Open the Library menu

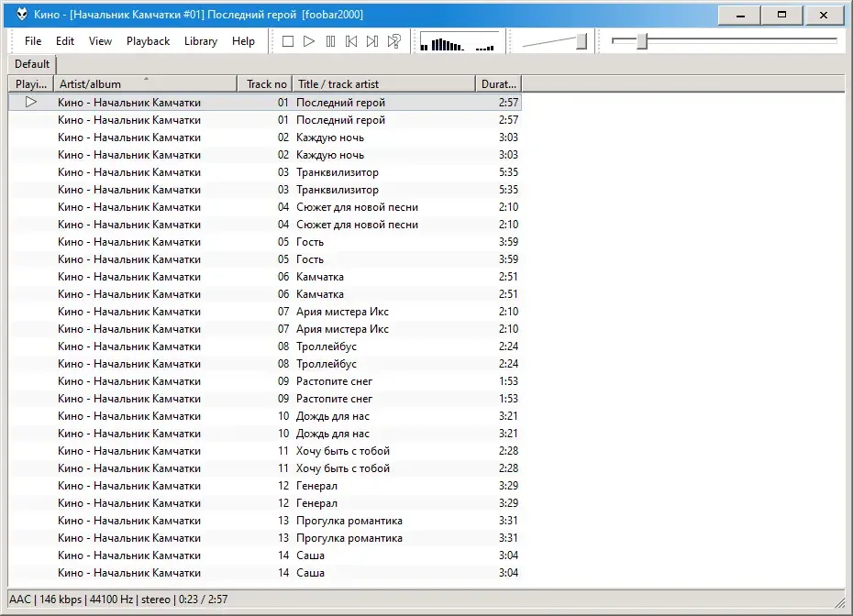point(200,41)
